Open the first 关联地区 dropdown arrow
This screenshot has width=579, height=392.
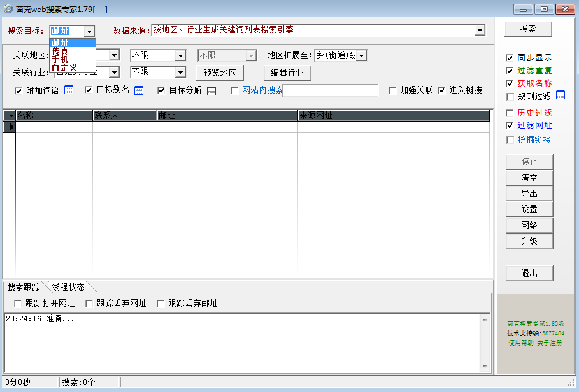[114, 55]
